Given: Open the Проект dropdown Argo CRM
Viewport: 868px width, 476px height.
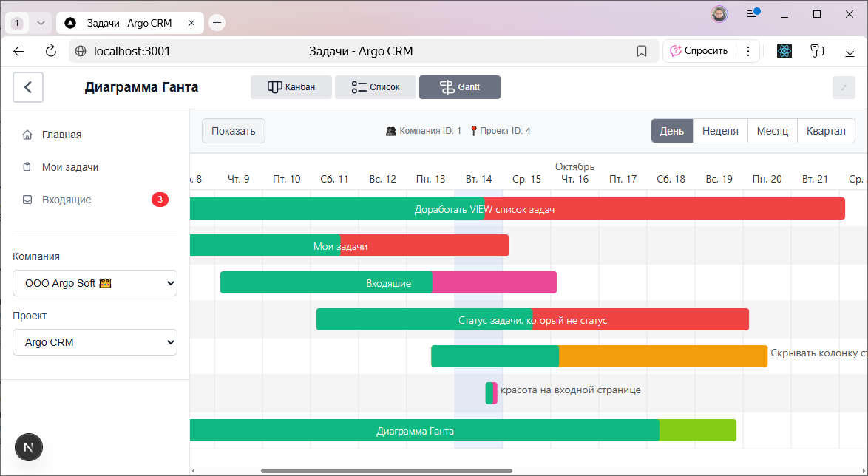Looking at the screenshot, I should click(95, 342).
